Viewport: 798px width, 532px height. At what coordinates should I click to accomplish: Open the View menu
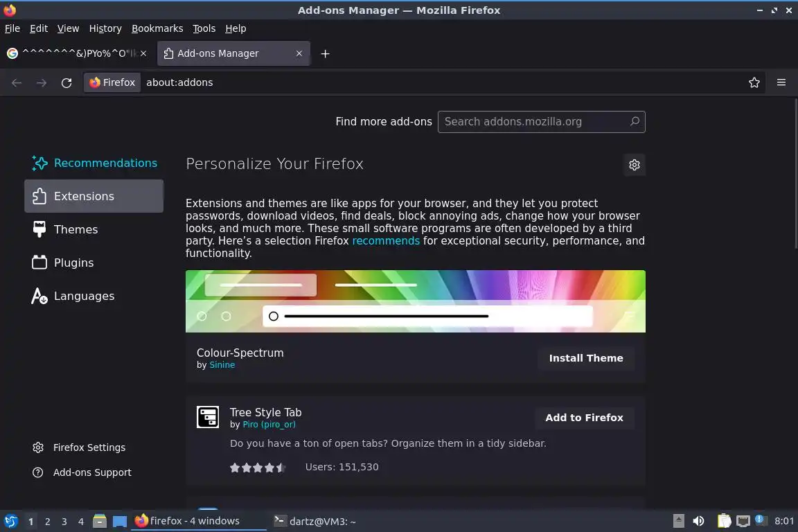click(x=68, y=28)
